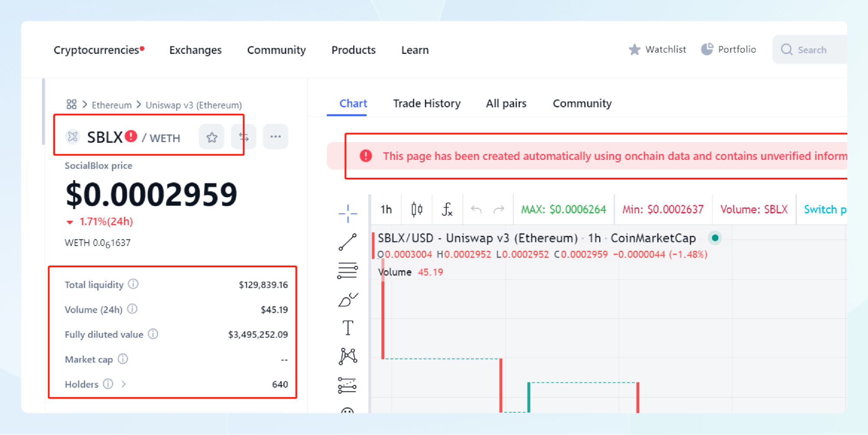Open Uniswap v3 (Ethereum) breadcrumb
This screenshot has height=435, width=868.
pos(194,105)
